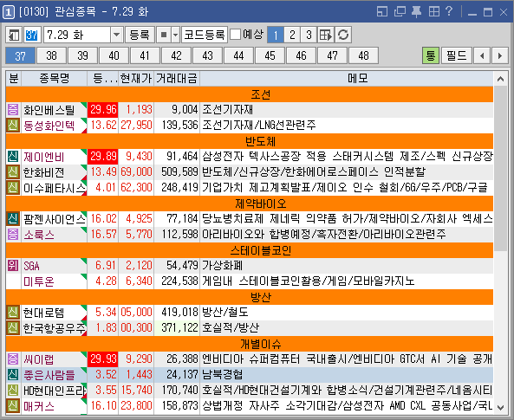Click the blue 37 group number icon
This screenshot has width=514, height=420.
pos(32,35)
